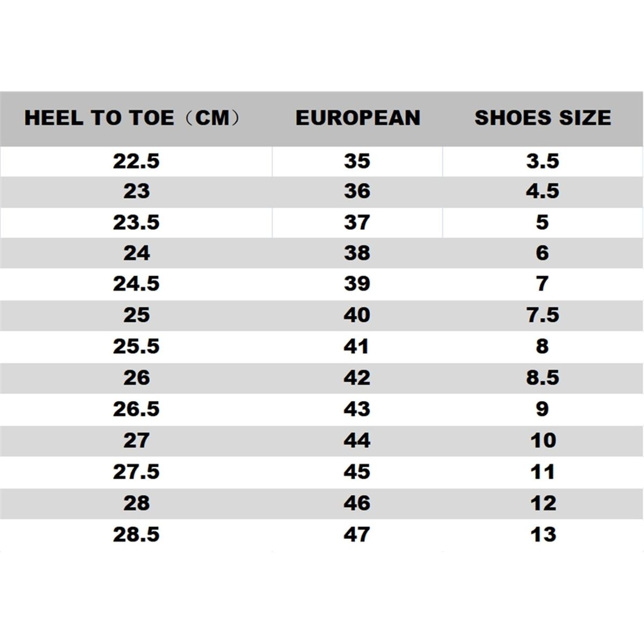644x644 pixels.
Task: Click shoe size 7.5 cell
Action: pyautogui.click(x=543, y=315)
